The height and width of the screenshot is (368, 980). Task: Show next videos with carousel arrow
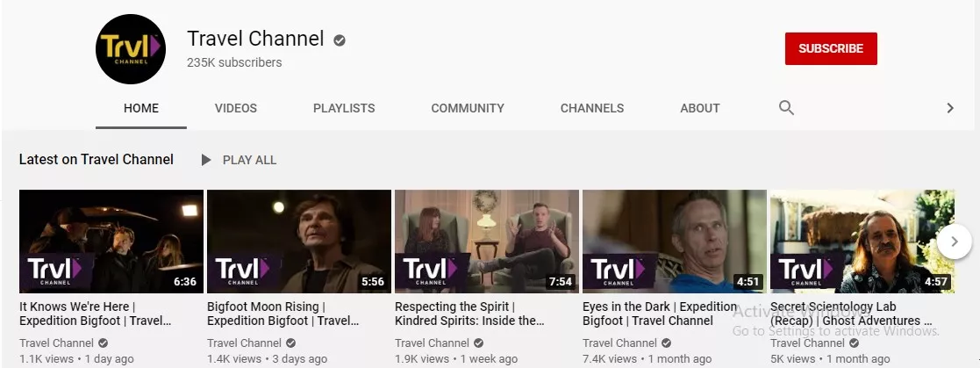pyautogui.click(x=955, y=242)
